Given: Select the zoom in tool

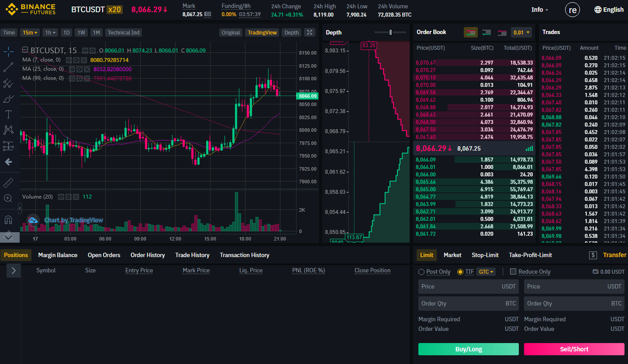Looking at the screenshot, I should click(8, 198).
